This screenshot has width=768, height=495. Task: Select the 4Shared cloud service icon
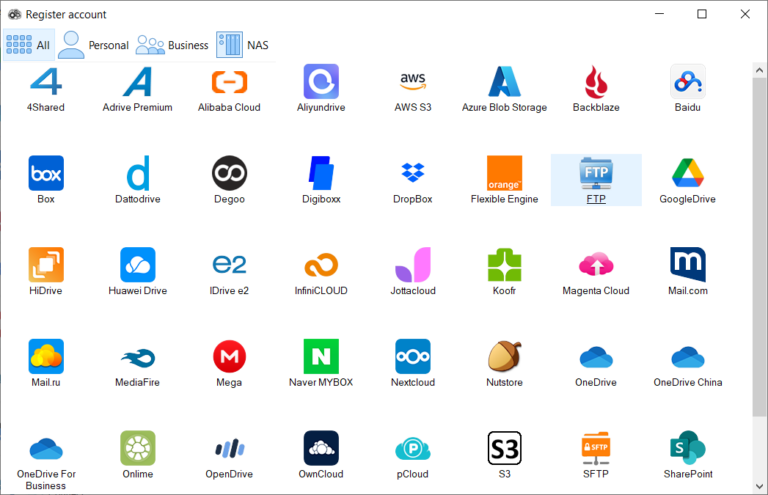pyautogui.click(x=46, y=83)
